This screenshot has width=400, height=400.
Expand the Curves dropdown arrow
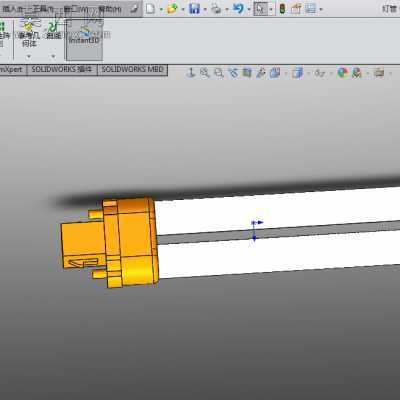[53, 56]
